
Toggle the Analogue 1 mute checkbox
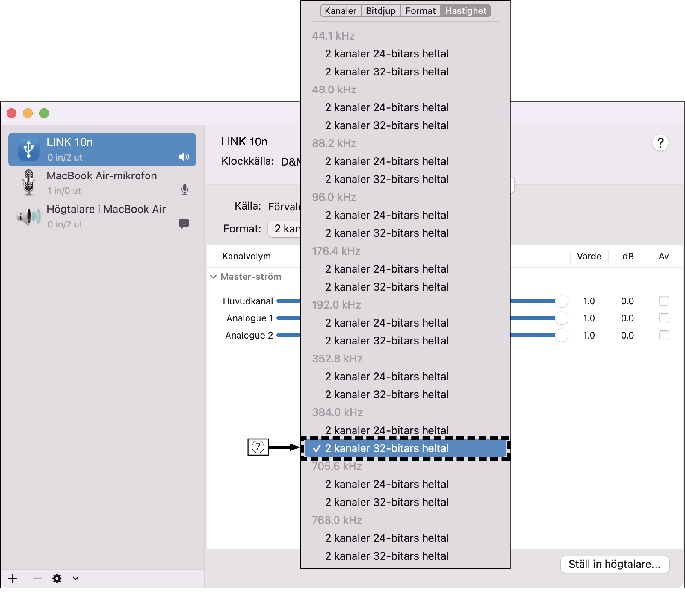click(664, 318)
